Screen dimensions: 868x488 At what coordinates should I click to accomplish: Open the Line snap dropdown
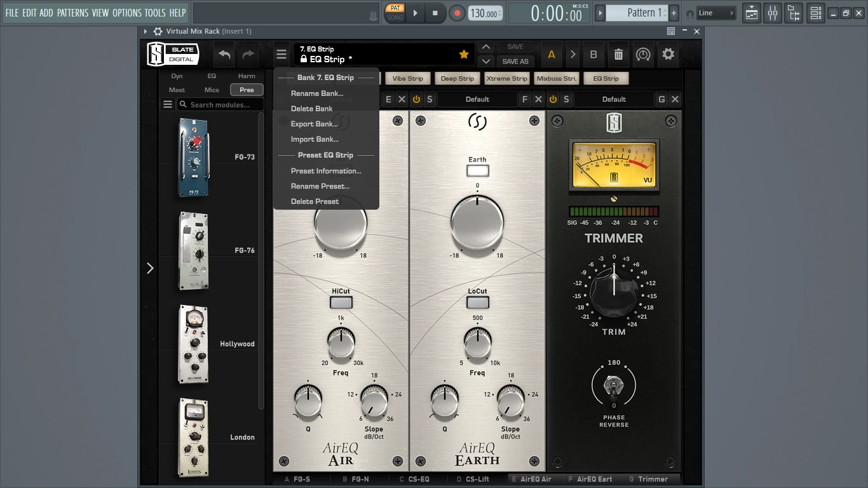click(716, 13)
